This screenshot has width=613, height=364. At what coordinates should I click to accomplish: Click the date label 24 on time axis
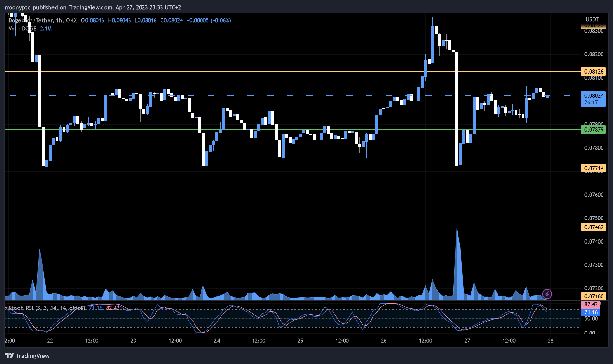[217, 341]
